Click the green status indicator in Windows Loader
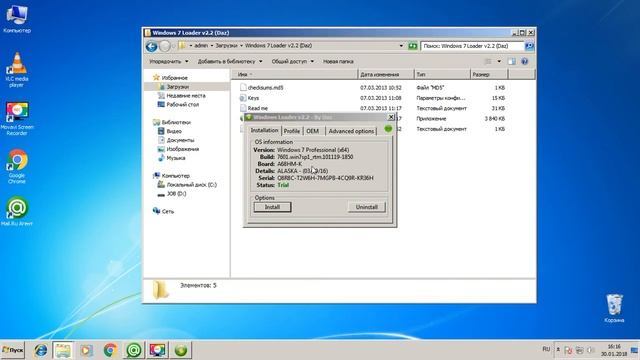The width and height of the screenshot is (640, 360). click(388, 129)
